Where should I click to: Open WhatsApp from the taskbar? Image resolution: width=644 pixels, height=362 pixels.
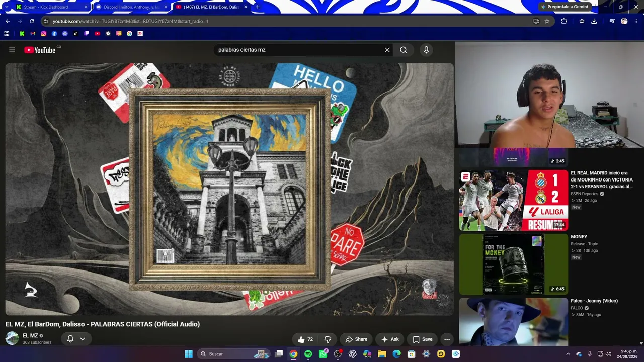click(323, 354)
